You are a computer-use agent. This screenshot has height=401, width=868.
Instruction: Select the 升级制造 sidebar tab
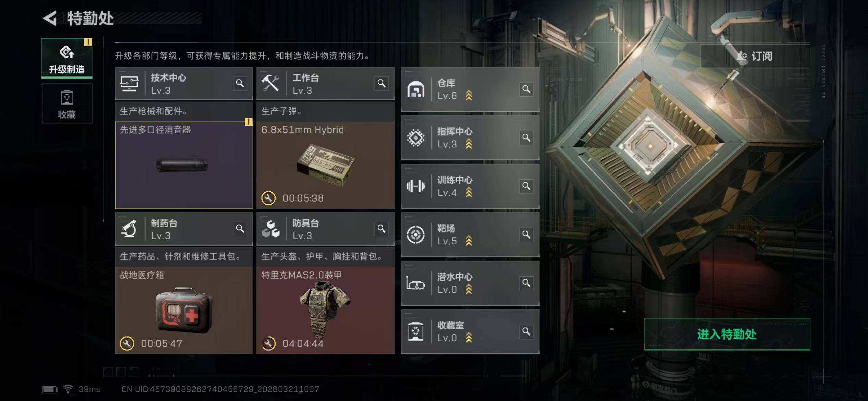67,58
